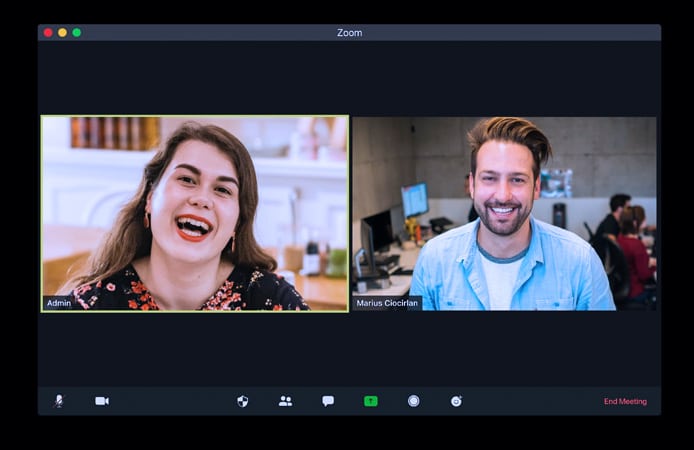Minimize the Zoom window with yellow button

62,33
